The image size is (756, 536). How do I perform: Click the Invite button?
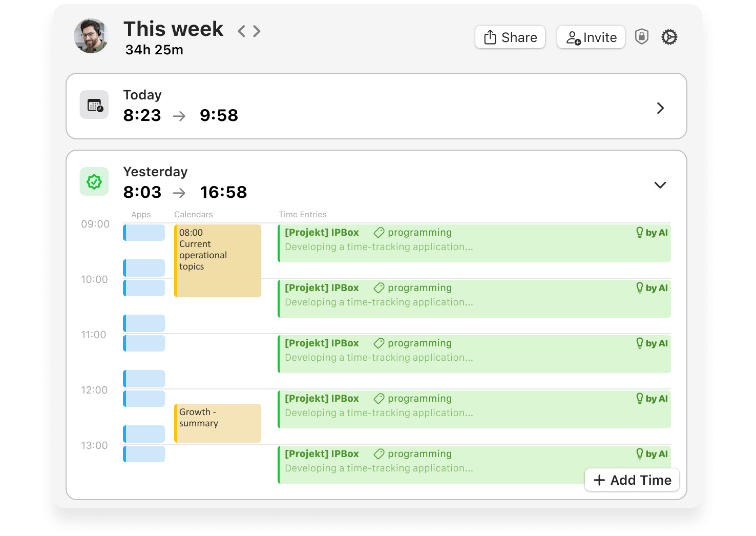click(x=591, y=37)
